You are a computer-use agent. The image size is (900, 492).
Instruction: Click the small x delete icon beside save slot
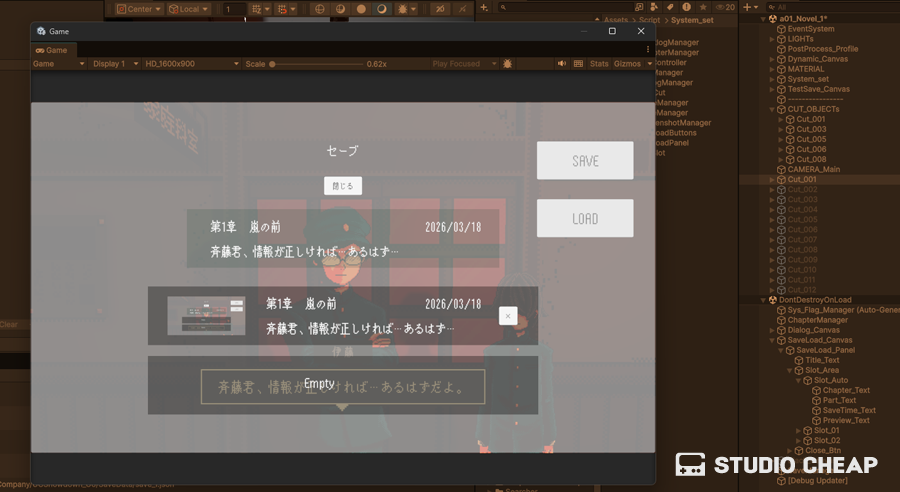[x=508, y=316]
